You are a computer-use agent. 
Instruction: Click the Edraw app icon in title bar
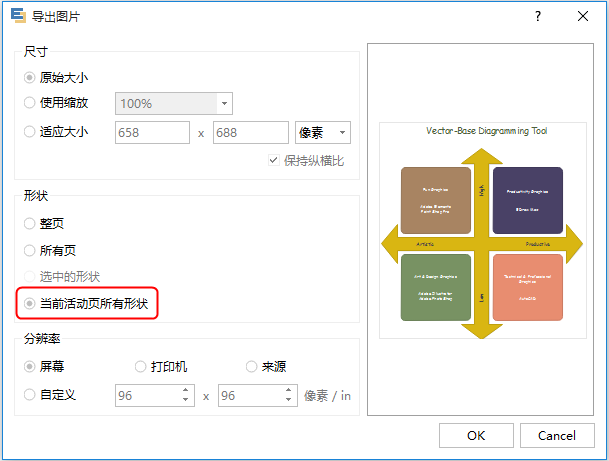click(18, 16)
